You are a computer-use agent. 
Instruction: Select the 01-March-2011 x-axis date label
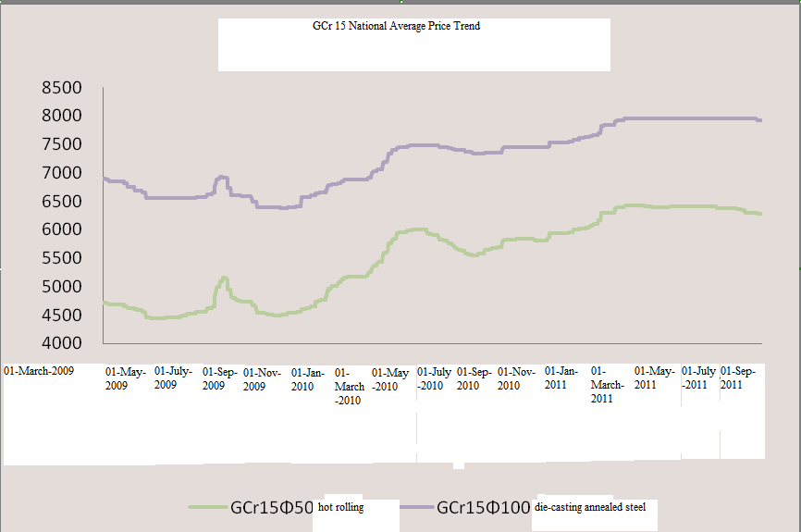tap(602, 385)
